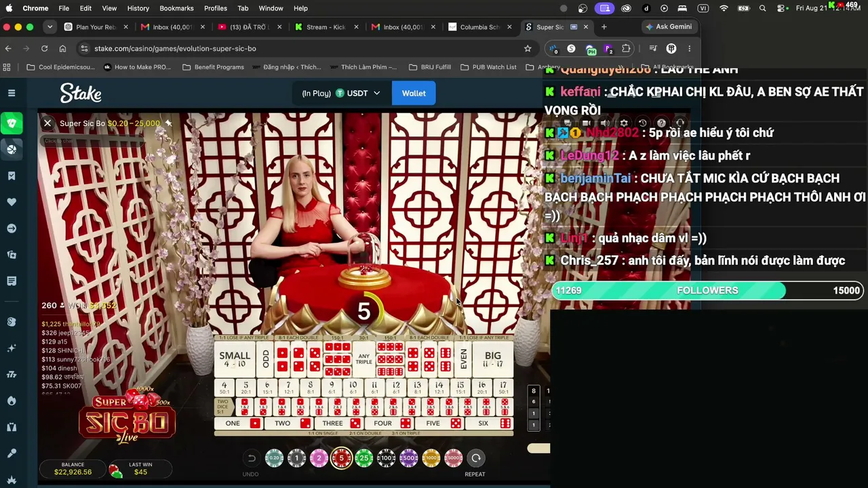
Task: Undo the last bet
Action: point(251,458)
